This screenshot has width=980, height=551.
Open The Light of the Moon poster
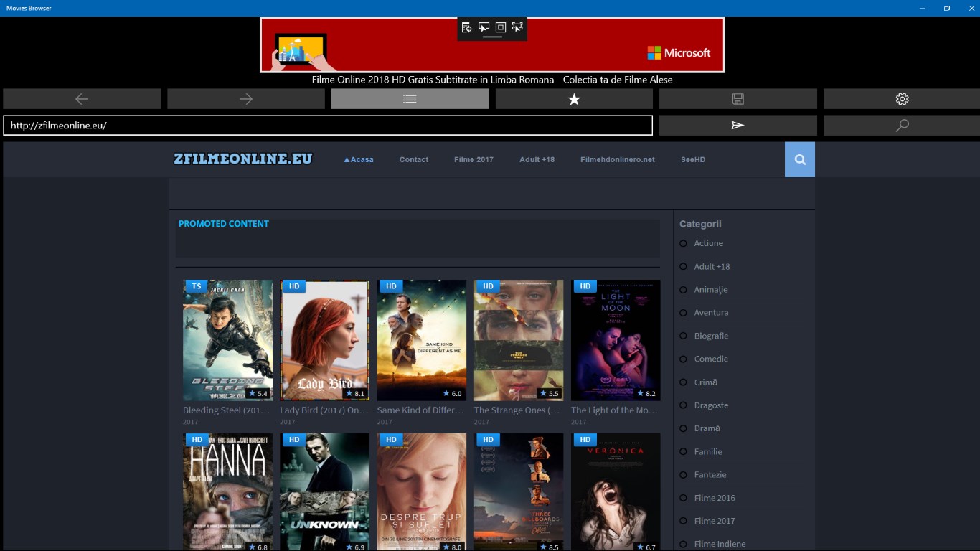[616, 340]
